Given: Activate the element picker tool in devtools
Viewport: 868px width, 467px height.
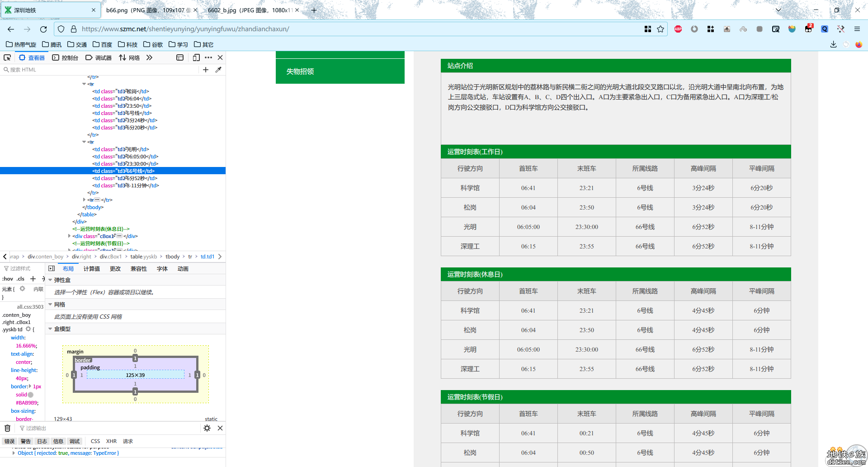Looking at the screenshot, I should [x=7, y=57].
